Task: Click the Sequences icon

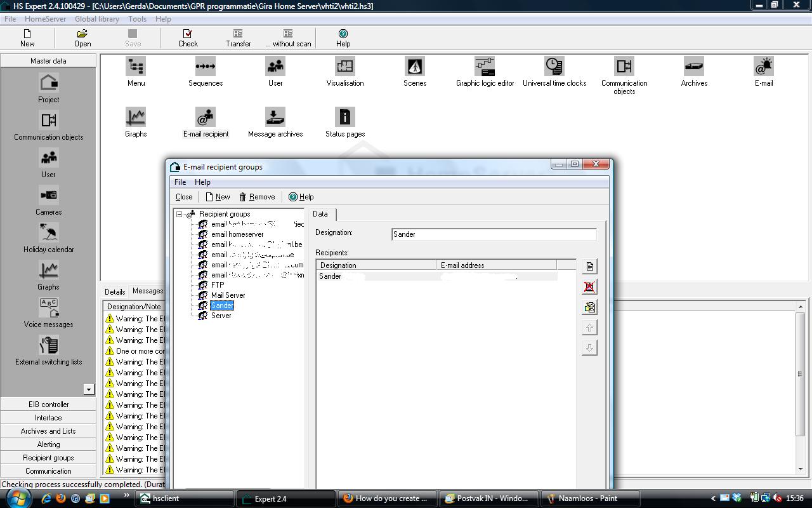Action: click(x=206, y=67)
